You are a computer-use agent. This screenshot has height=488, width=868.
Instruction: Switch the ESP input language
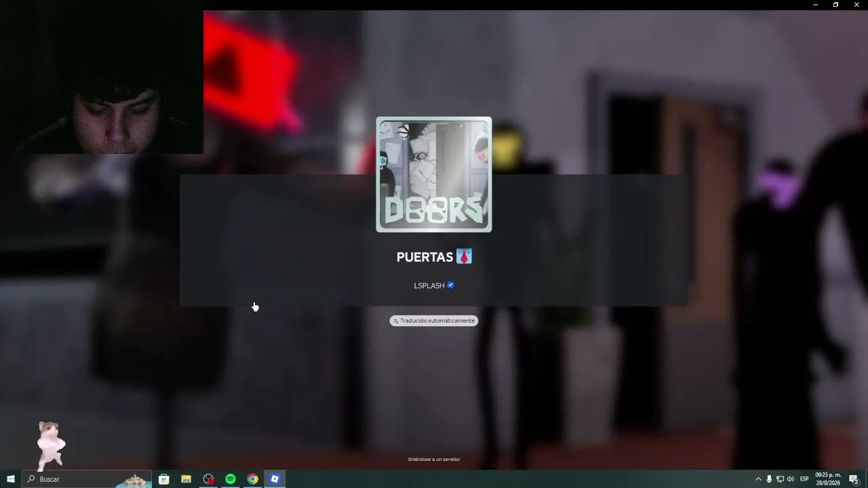(804, 479)
